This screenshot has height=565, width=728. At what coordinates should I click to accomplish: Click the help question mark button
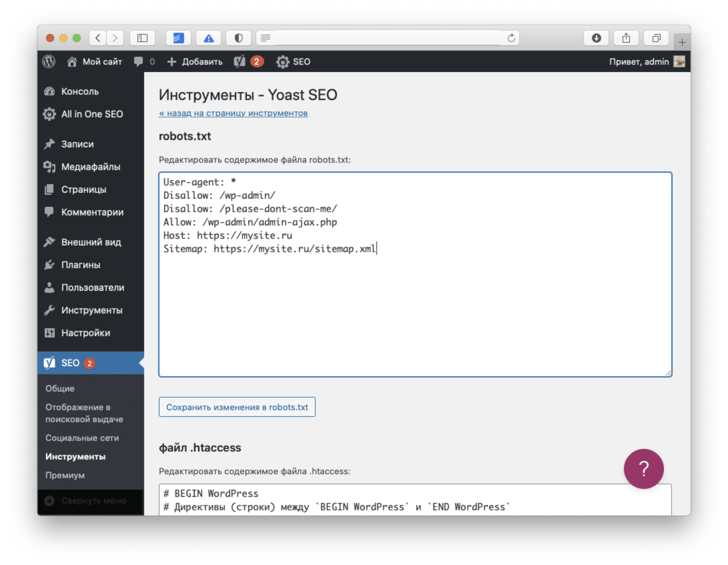tap(644, 472)
